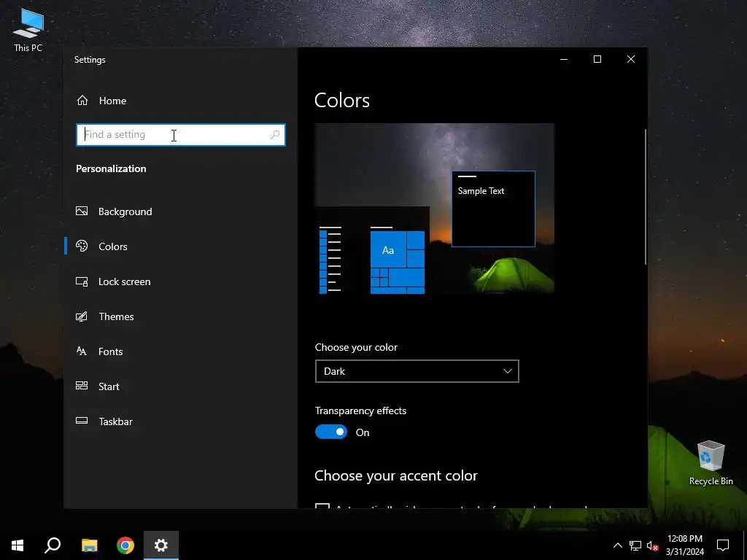Click the muted volume tray icon
Viewport: 747px width, 560px height.
point(652,545)
